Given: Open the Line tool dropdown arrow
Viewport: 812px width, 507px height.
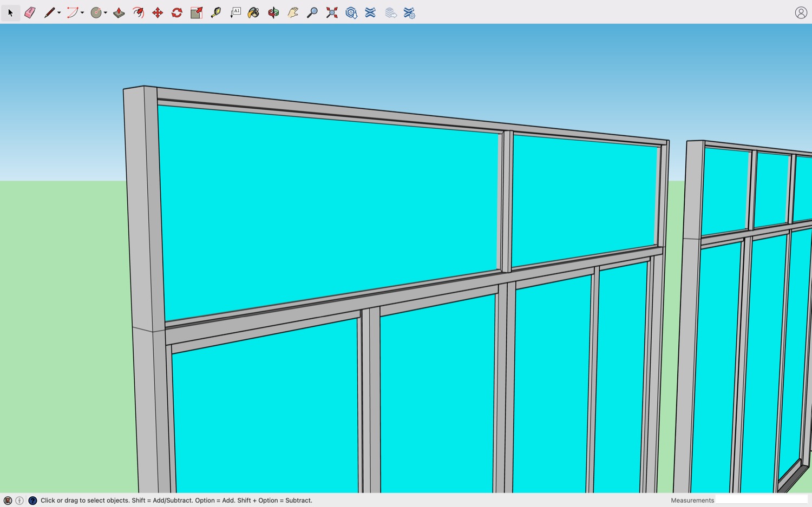Looking at the screenshot, I should pos(59,12).
